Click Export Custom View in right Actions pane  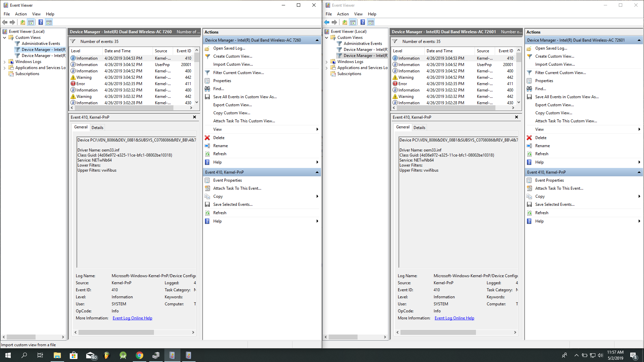[x=554, y=105]
